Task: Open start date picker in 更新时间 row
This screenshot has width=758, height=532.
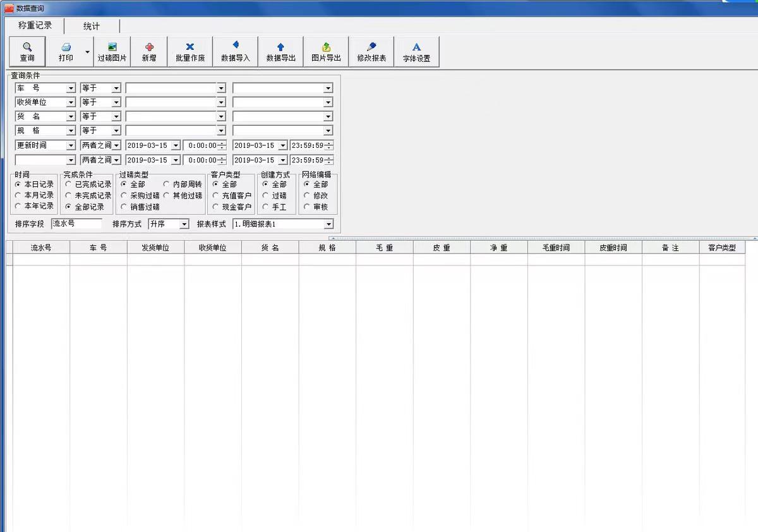Action: 176,145
